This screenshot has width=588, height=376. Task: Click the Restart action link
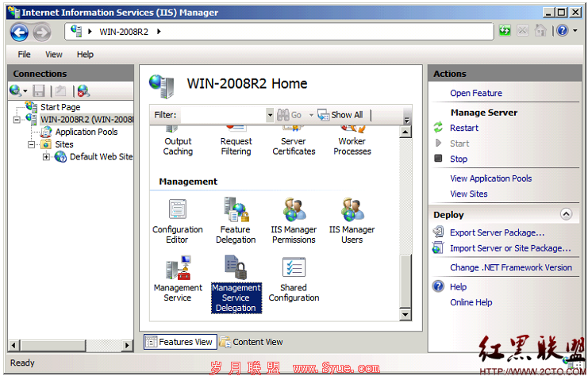[464, 128]
